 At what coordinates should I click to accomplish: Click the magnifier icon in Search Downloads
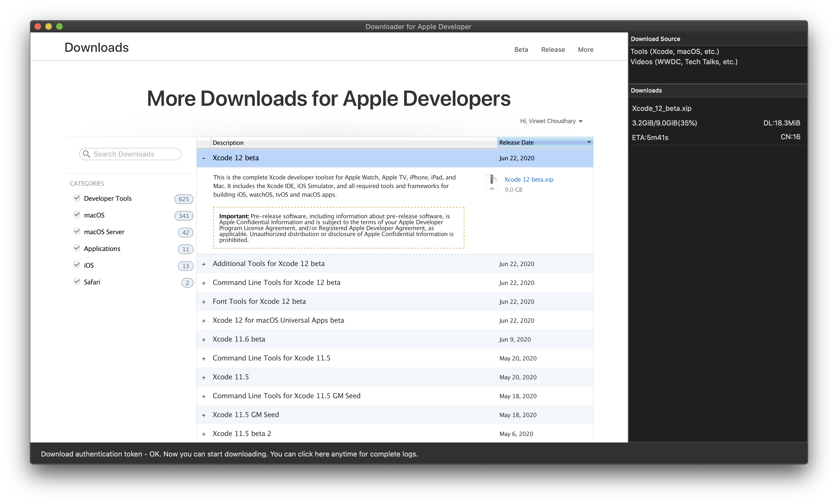click(x=87, y=154)
